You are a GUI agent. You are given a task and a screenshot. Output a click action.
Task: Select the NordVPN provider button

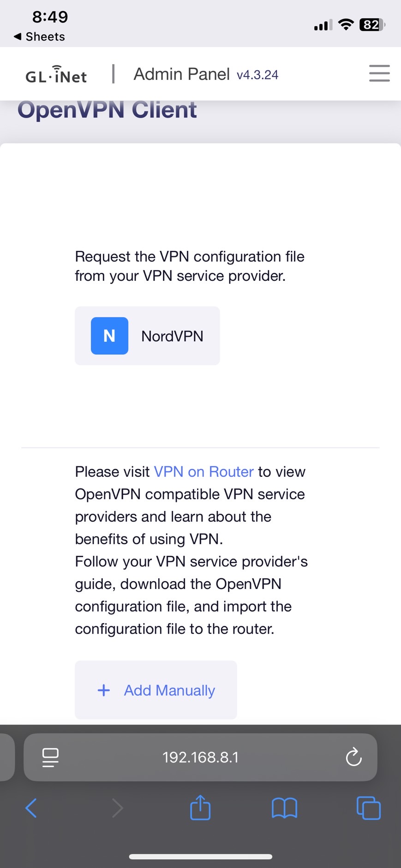147,336
